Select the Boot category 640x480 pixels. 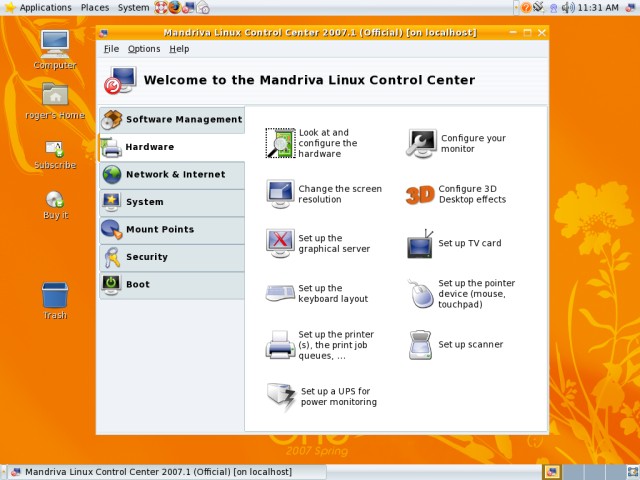click(x=172, y=284)
